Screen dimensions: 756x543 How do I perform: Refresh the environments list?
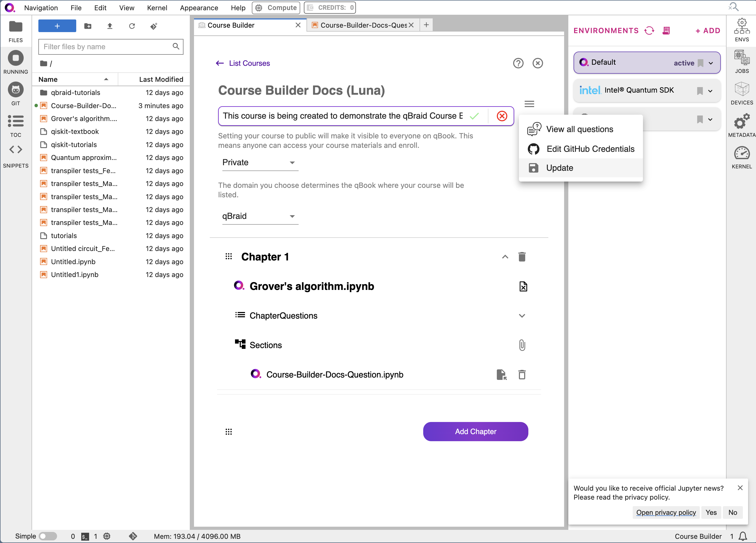tap(649, 31)
